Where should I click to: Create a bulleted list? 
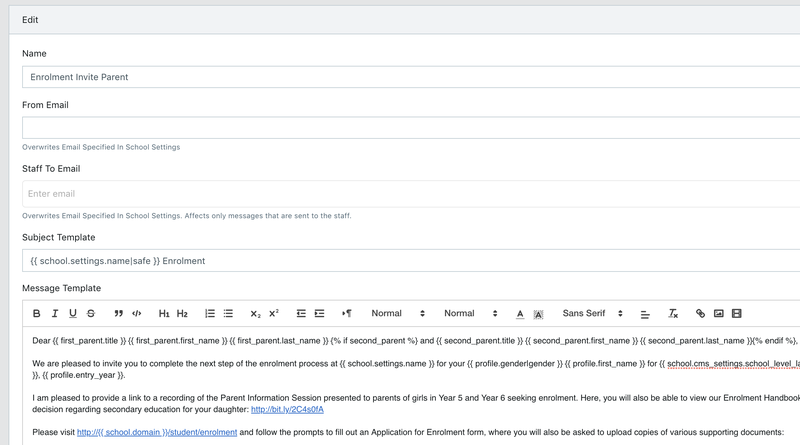228,313
